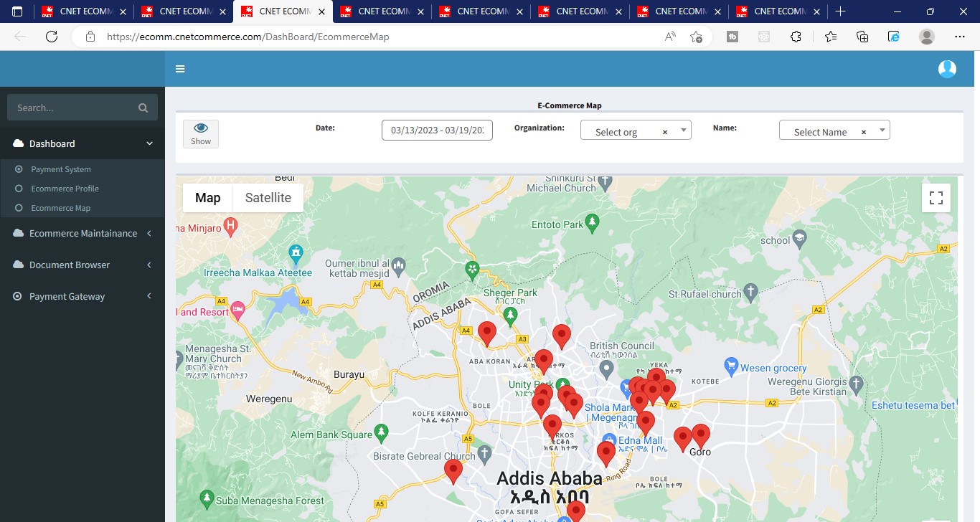This screenshot has height=522, width=980.
Task: Toggle the hamburger sidebar menu icon
Action: (180, 69)
